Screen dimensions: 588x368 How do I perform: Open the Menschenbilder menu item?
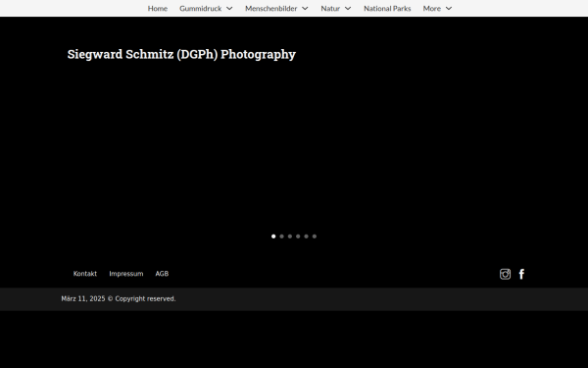tap(270, 8)
